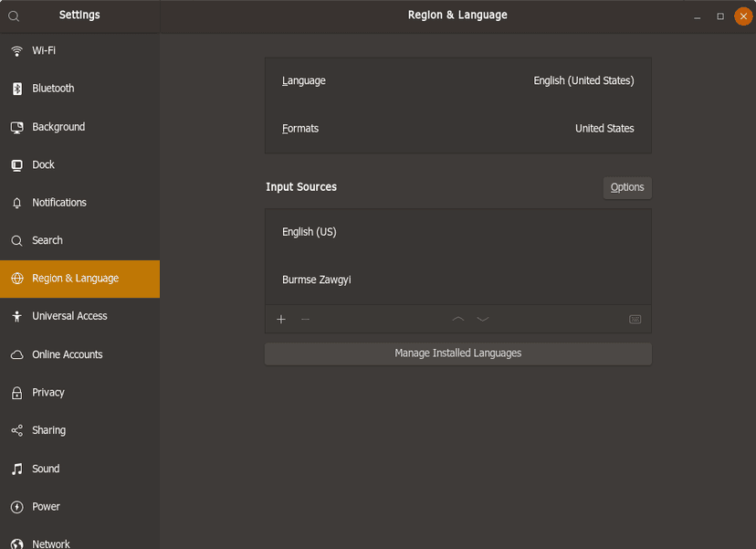The image size is (756, 549).
Task: Add an input source with plus icon
Action: point(281,320)
